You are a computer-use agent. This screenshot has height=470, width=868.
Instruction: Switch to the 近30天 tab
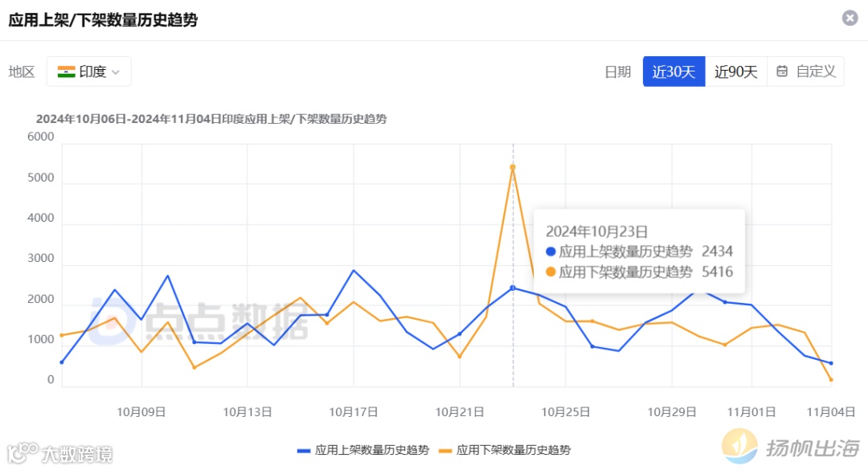[674, 72]
